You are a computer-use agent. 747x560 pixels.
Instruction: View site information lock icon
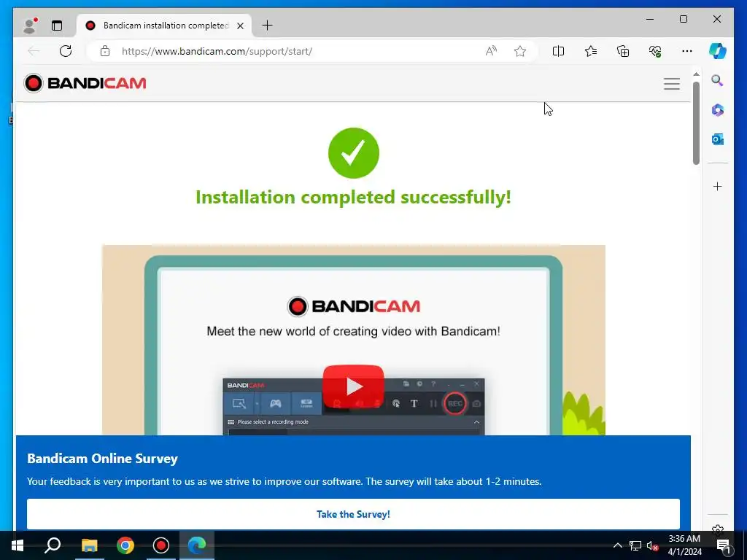point(105,51)
